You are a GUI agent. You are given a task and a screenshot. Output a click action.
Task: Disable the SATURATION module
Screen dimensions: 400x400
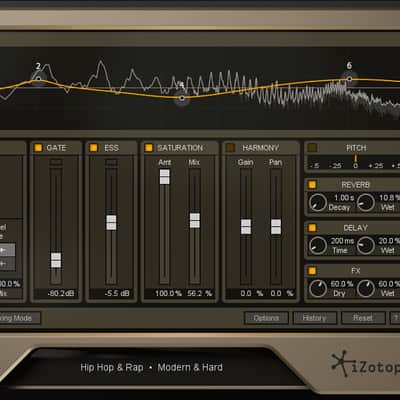point(149,148)
